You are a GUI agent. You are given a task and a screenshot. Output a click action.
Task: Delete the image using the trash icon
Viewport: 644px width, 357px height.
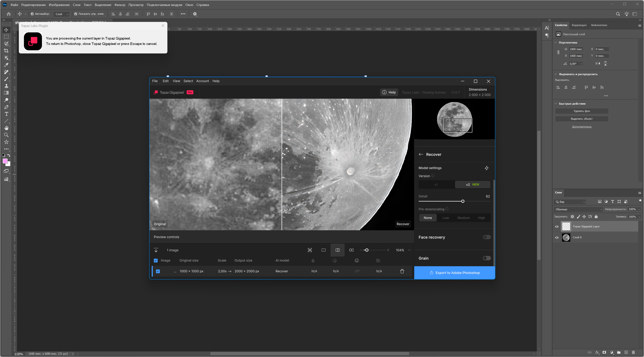click(402, 271)
